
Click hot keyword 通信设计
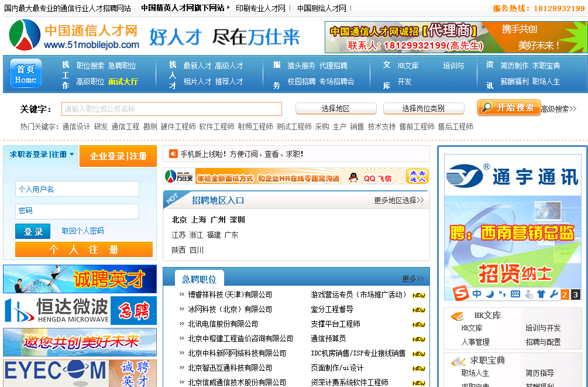pyautogui.click(x=76, y=127)
